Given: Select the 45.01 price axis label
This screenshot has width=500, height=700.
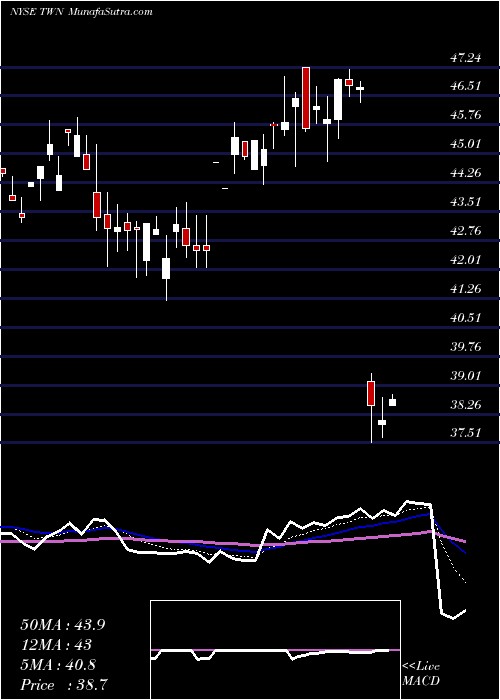Looking at the screenshot, I should click(x=466, y=144).
